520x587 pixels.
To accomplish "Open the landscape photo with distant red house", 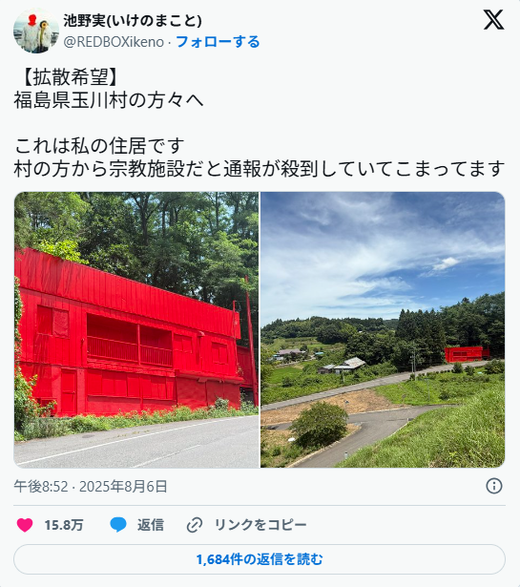I will pos(383,330).
